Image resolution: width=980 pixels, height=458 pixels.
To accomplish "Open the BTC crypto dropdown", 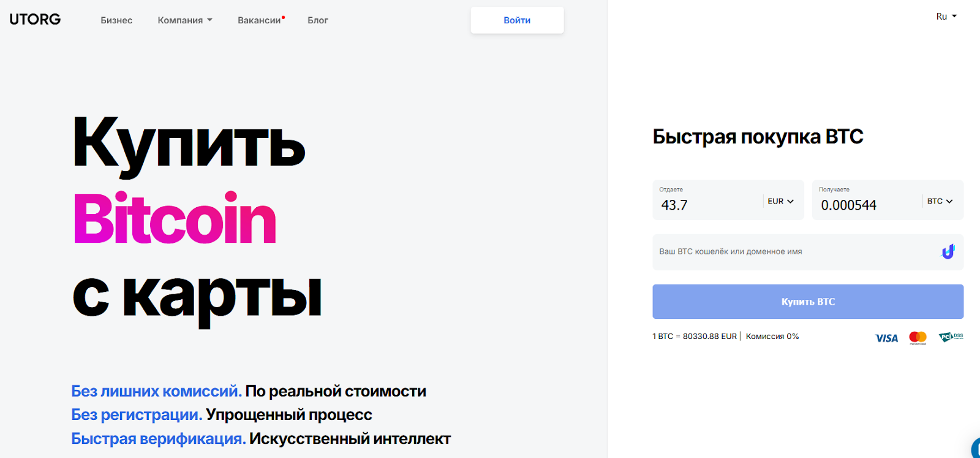I will 940,201.
